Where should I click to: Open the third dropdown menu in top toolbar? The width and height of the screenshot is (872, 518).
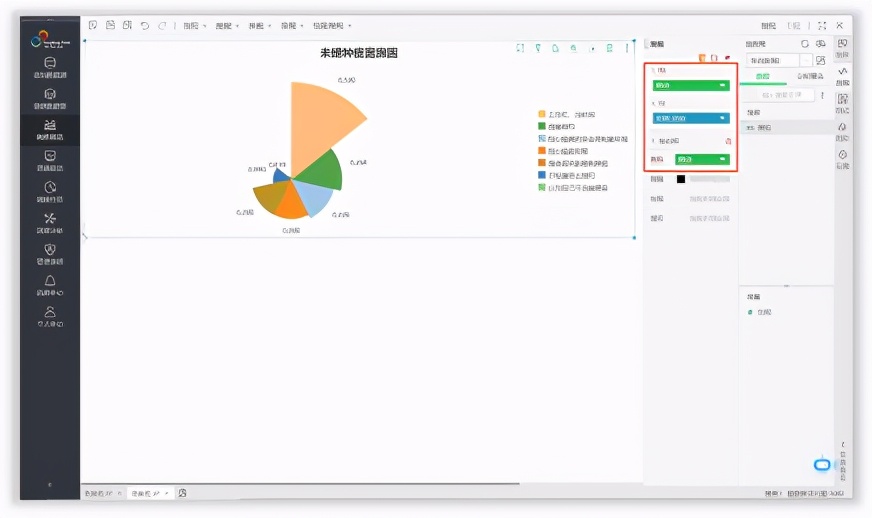pyautogui.click(x=260, y=26)
